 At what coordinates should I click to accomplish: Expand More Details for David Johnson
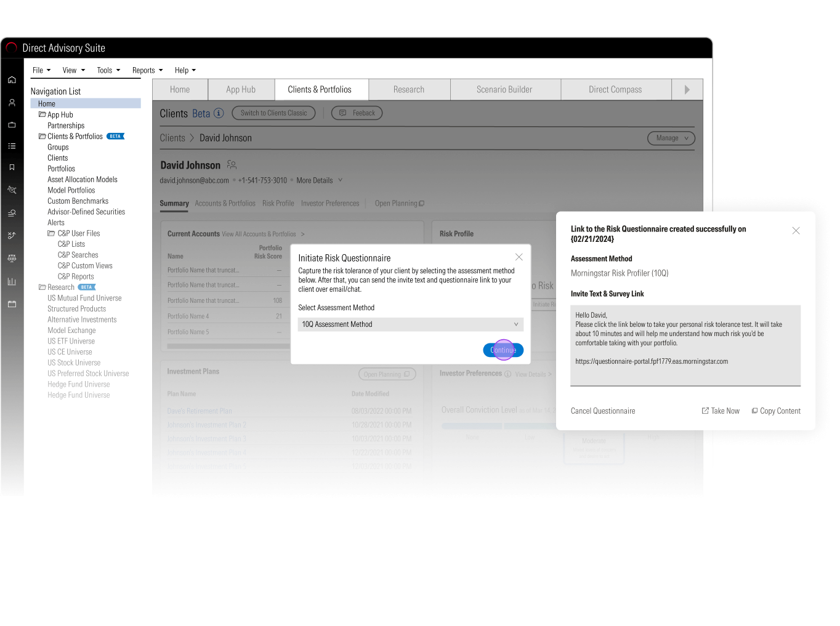coord(319,180)
